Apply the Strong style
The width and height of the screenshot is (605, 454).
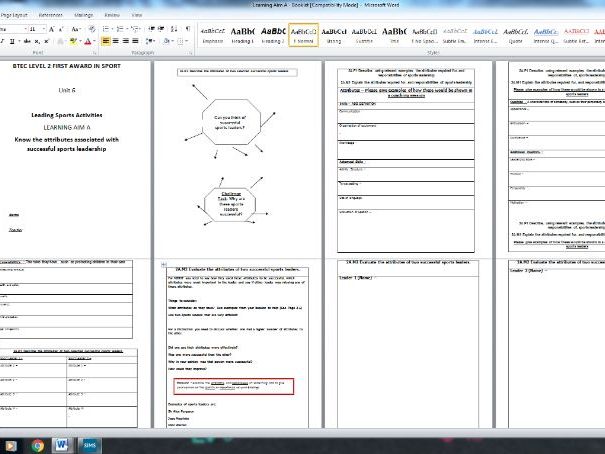click(334, 35)
